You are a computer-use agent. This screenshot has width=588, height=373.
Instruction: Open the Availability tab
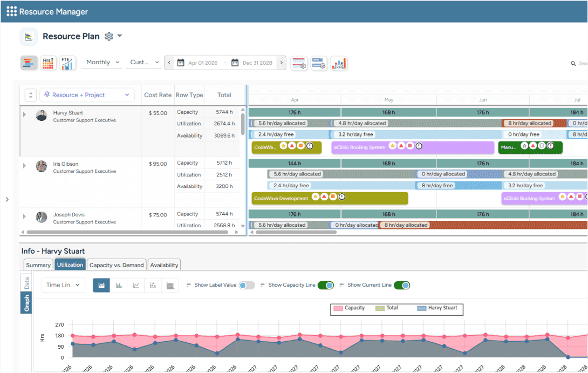coord(164,265)
